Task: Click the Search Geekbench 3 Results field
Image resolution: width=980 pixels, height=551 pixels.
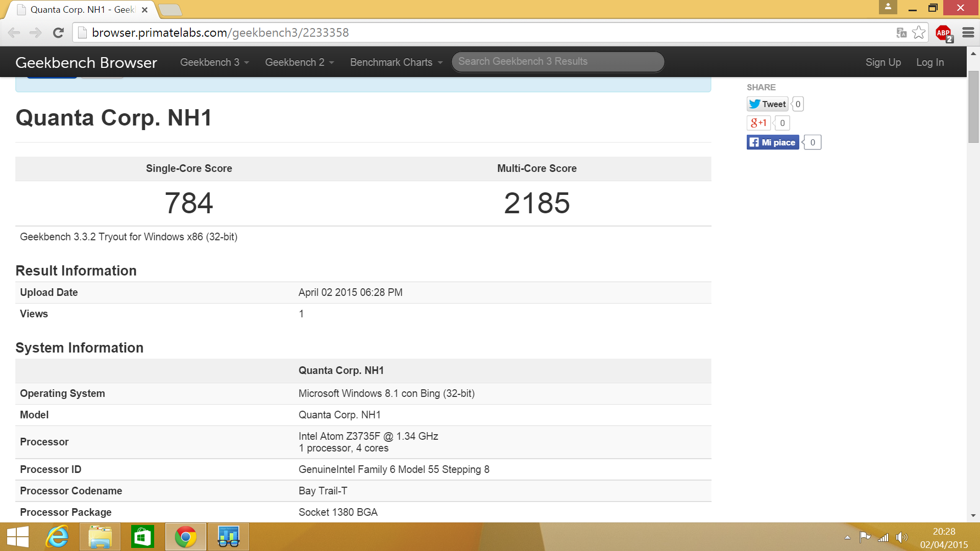Action: pyautogui.click(x=557, y=62)
